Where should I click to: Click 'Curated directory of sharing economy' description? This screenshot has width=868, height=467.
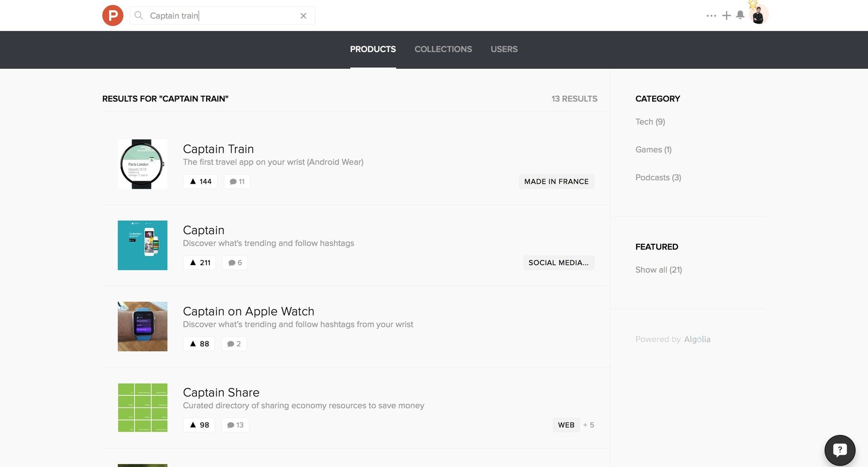click(304, 406)
